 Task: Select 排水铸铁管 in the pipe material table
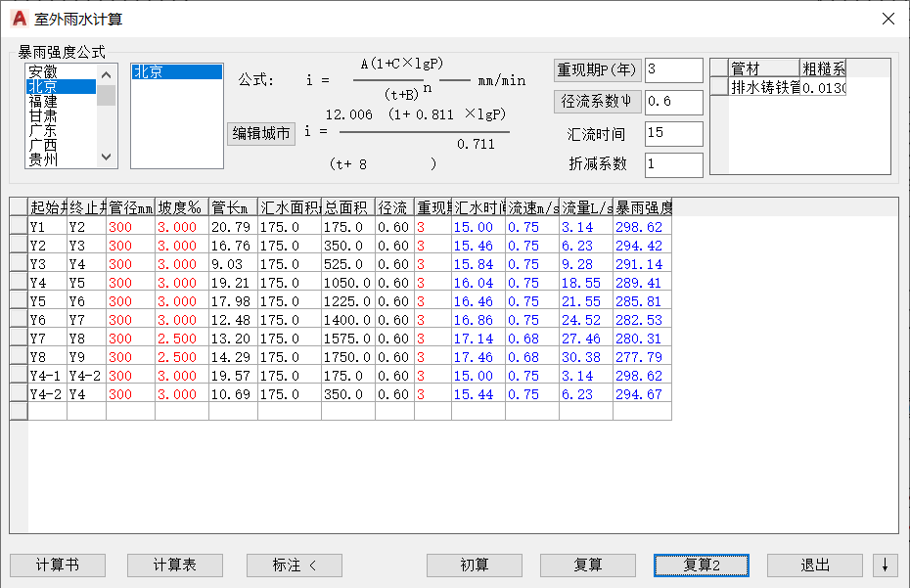(764, 87)
